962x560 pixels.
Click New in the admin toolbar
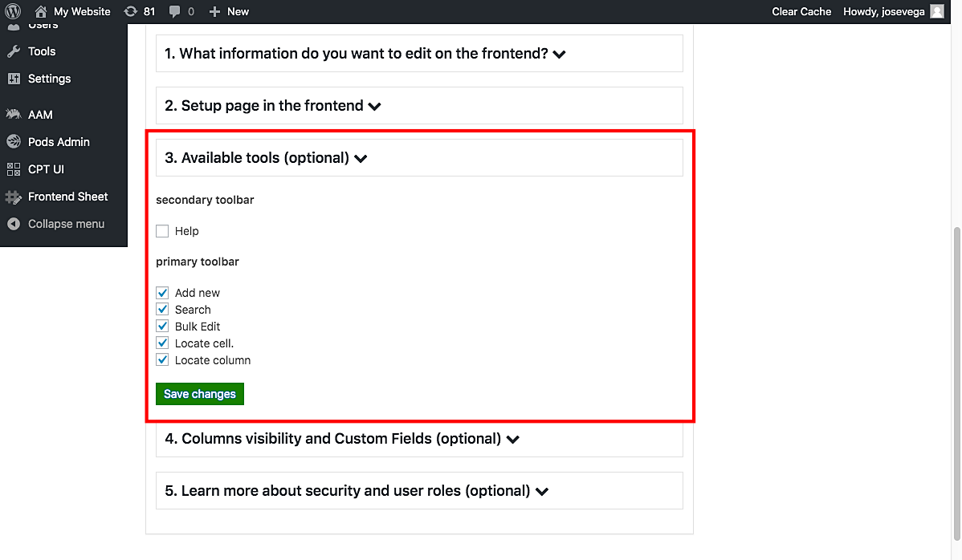[229, 11]
